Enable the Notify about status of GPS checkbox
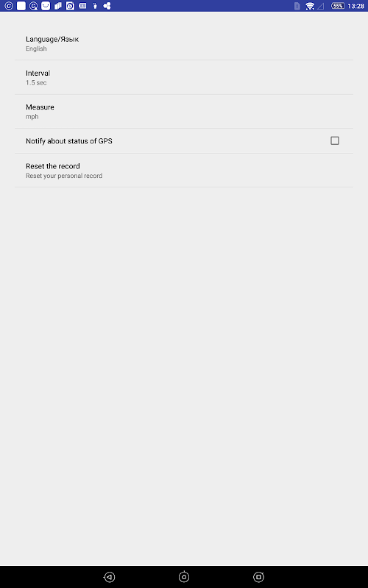This screenshot has width=368, height=588. (x=335, y=140)
